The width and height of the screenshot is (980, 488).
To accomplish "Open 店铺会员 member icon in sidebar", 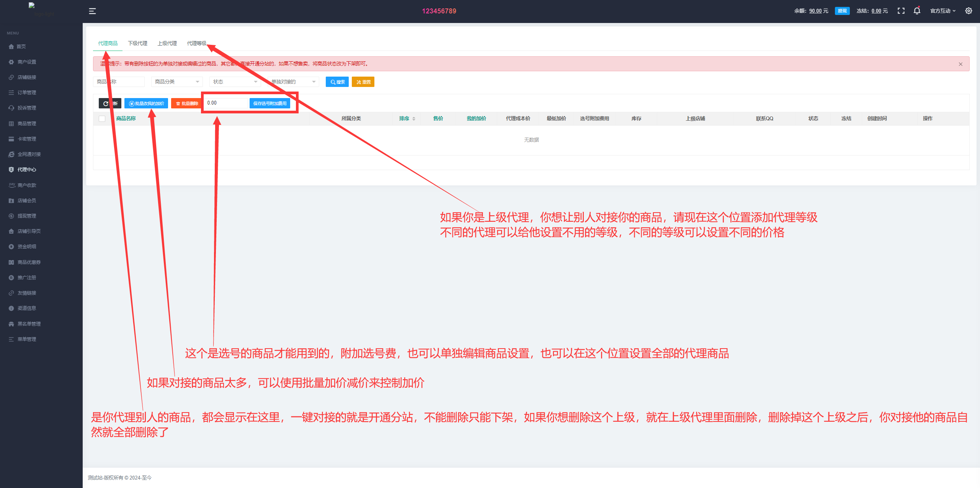I will [11, 200].
